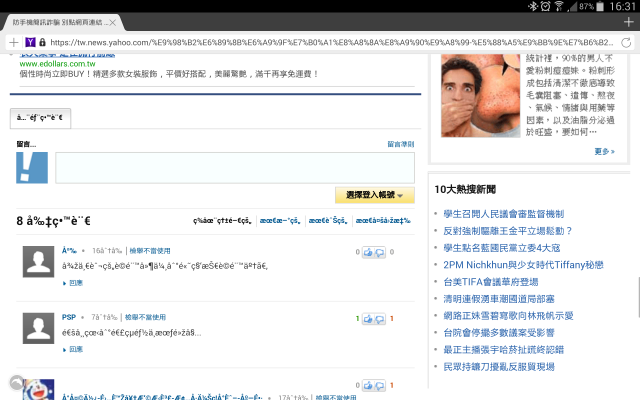This screenshot has width=640, height=400.
Task: Thumbs down PSP's comment
Action: click(380, 319)
